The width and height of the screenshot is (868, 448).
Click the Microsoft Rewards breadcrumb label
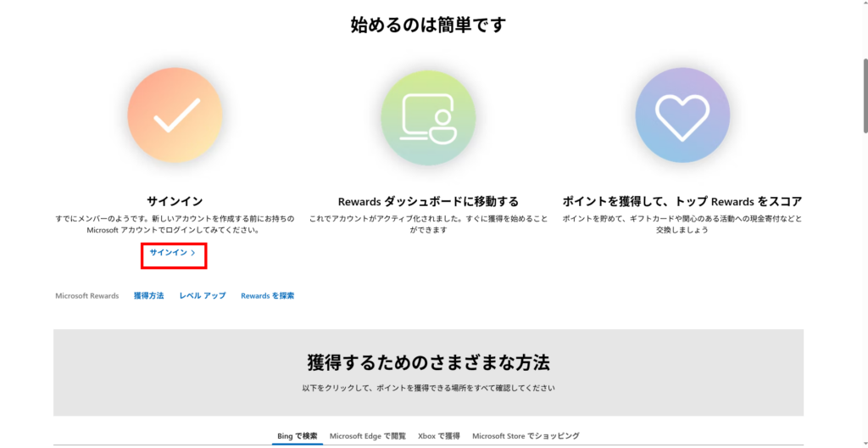point(87,296)
